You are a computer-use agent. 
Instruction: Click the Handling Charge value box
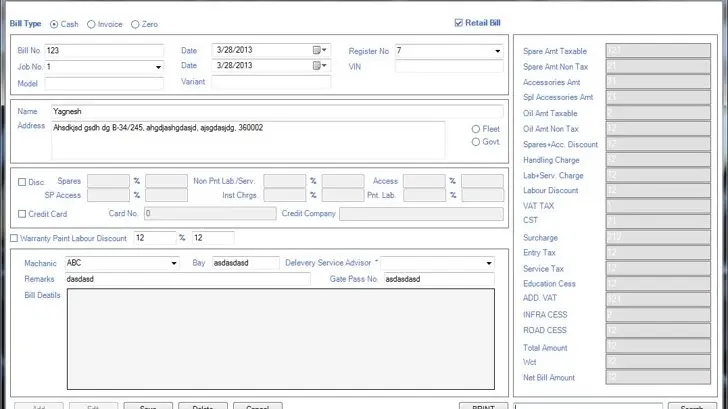point(658,160)
